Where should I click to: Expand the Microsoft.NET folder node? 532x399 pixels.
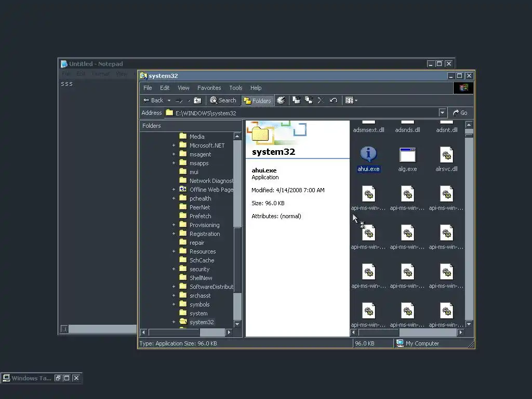point(174,145)
